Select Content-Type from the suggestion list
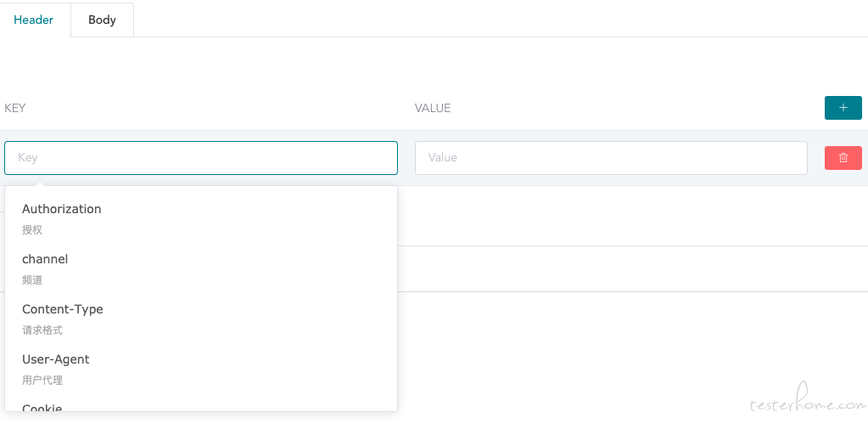868x423 pixels. pos(201,319)
